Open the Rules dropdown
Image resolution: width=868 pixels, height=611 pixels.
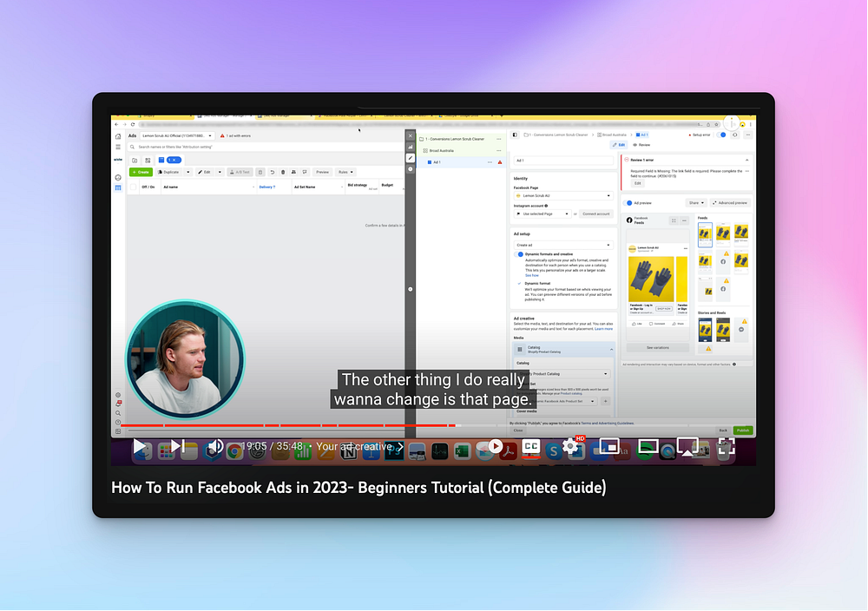(346, 172)
